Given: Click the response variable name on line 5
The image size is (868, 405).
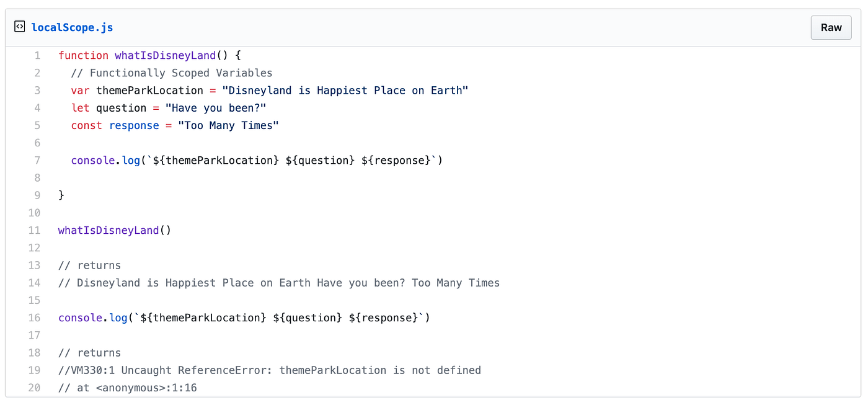Looking at the screenshot, I should pos(134,125).
